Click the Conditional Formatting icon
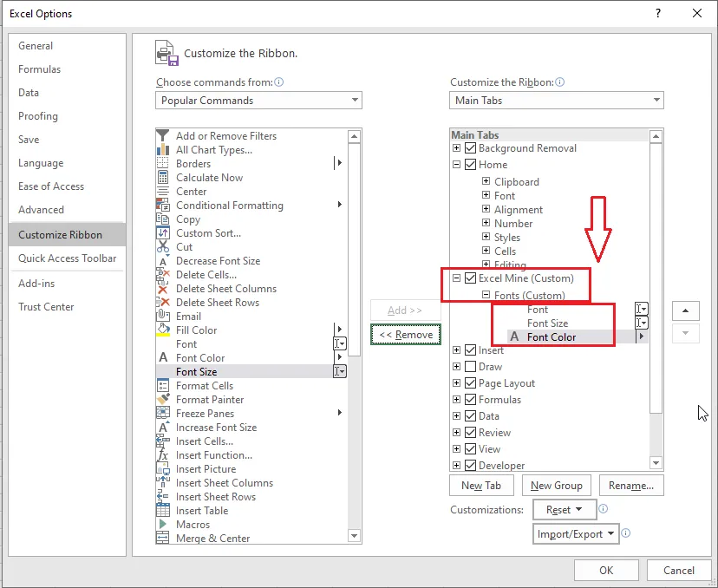Image resolution: width=718 pixels, height=588 pixels. pos(162,205)
